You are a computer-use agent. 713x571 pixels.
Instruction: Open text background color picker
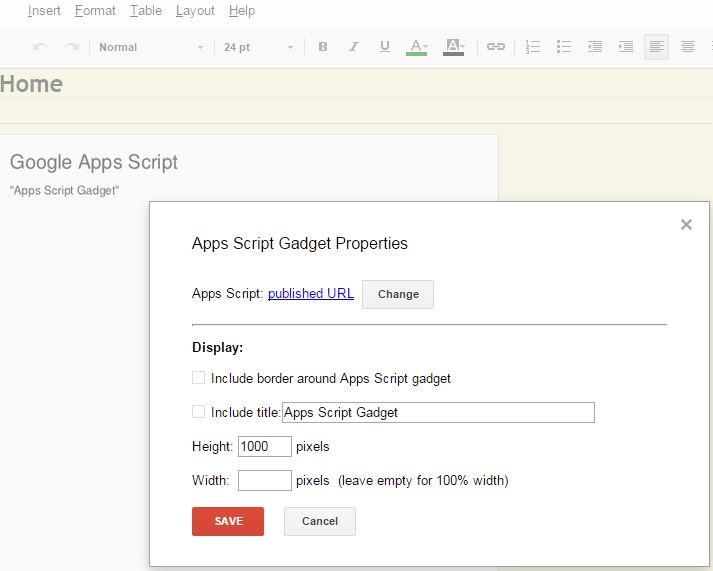pyautogui.click(x=453, y=47)
